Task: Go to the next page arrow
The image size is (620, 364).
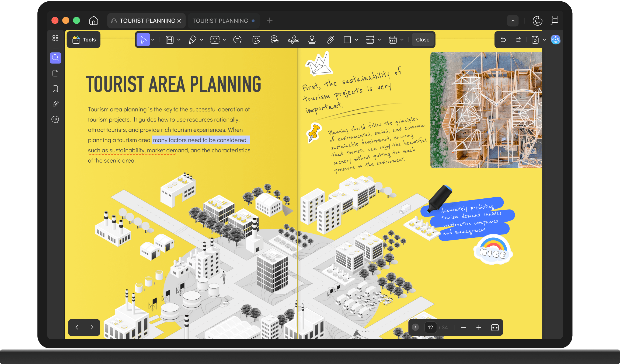Action: (x=92, y=327)
